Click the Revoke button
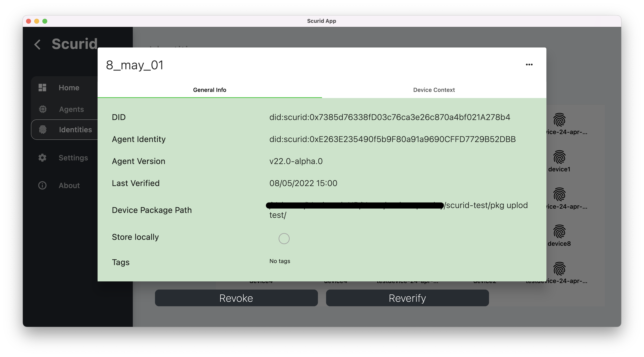This screenshot has height=357, width=644. [x=236, y=298]
